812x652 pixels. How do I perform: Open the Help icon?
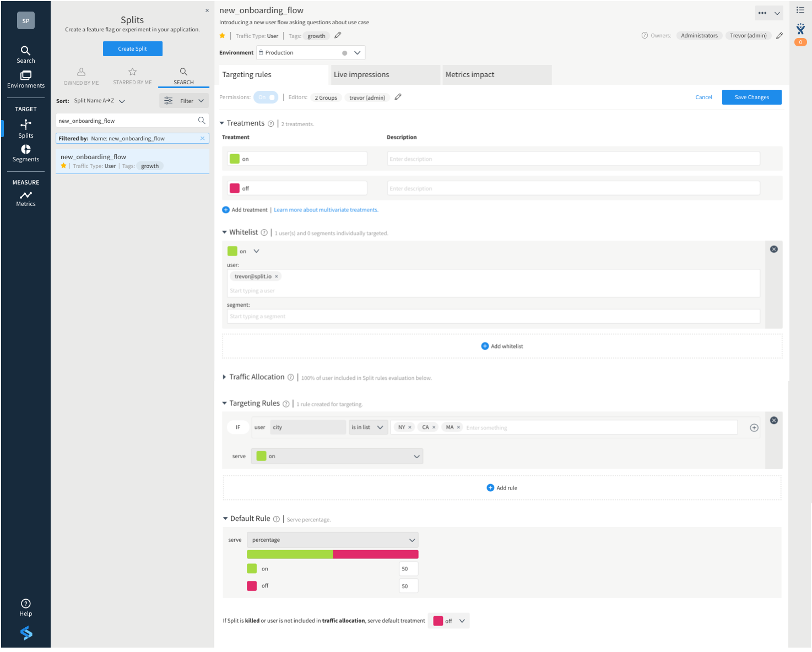(x=25, y=607)
